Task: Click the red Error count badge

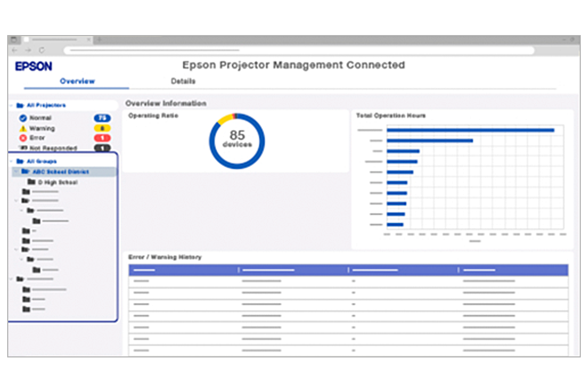Action: pyautogui.click(x=102, y=138)
